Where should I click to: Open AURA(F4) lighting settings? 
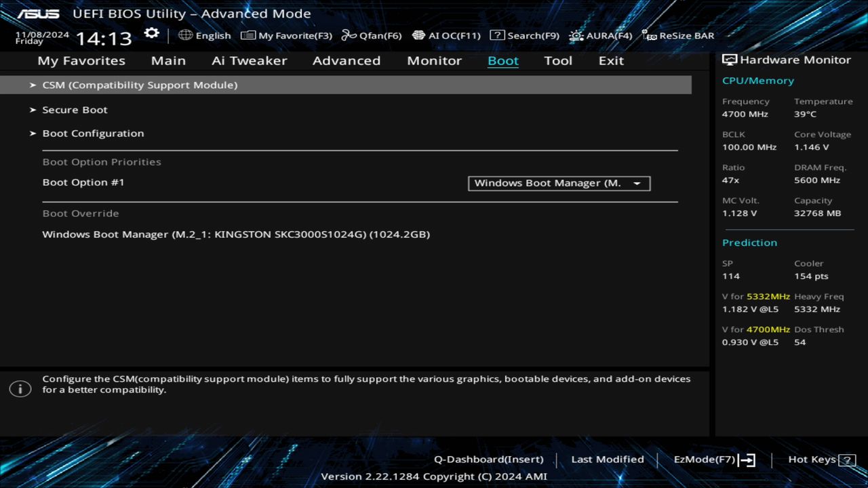(601, 35)
